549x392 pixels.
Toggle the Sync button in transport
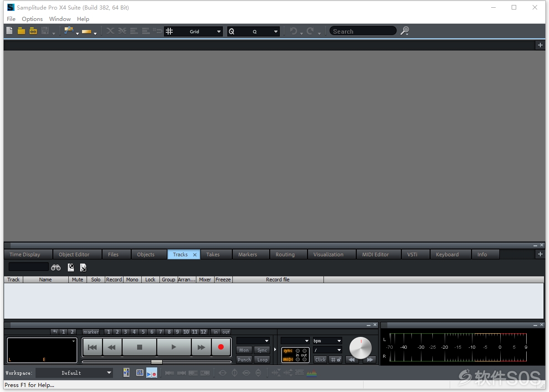point(262,350)
